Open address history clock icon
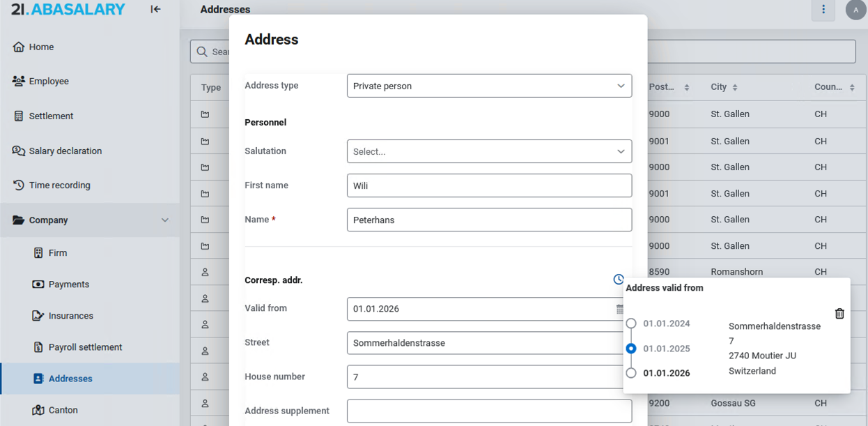This screenshot has width=868, height=426. tap(619, 280)
